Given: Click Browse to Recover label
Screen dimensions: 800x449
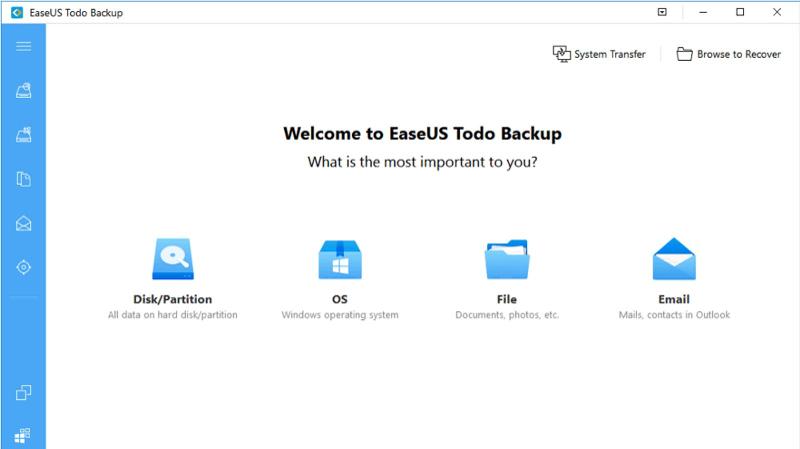Looking at the screenshot, I should pos(739,54).
